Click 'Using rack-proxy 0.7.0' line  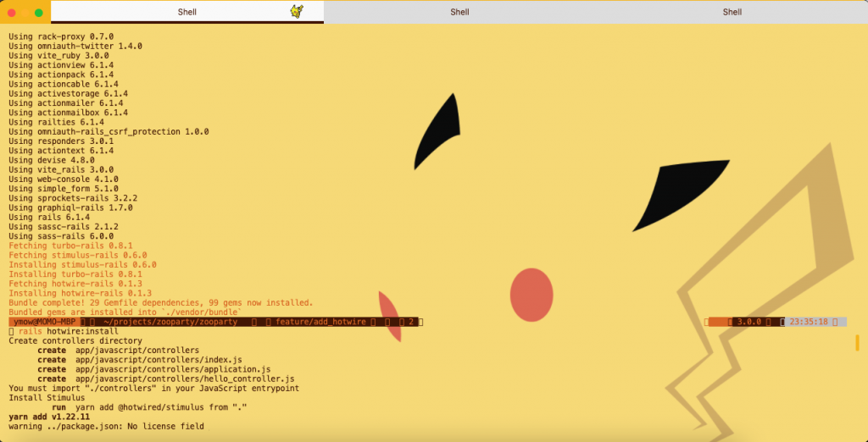pyautogui.click(x=61, y=36)
